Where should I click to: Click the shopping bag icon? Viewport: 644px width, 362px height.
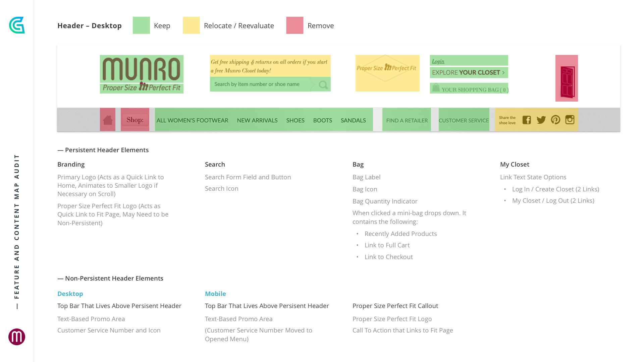pyautogui.click(x=436, y=88)
